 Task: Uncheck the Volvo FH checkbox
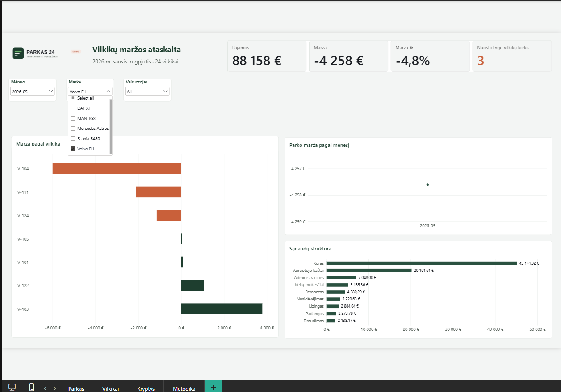[73, 149]
